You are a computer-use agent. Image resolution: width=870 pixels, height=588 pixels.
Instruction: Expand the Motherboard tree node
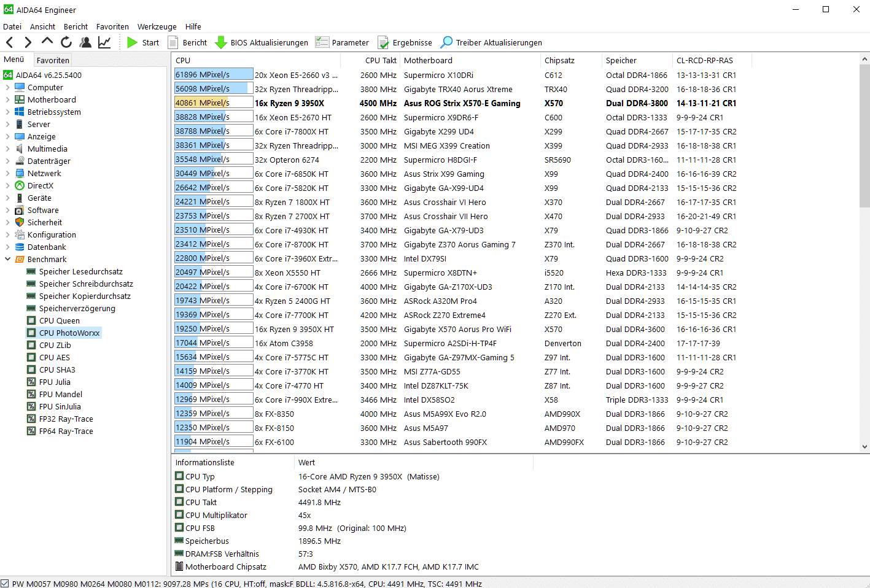pyautogui.click(x=7, y=99)
